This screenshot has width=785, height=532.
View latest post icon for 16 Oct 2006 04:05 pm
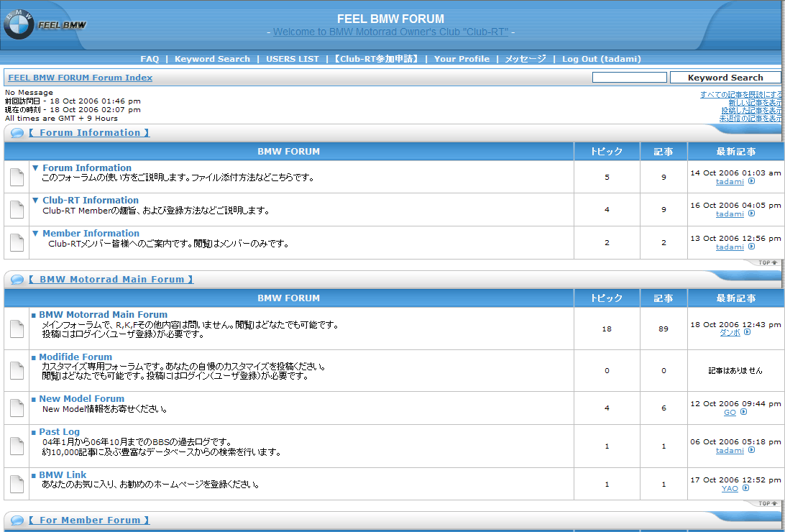click(751, 214)
